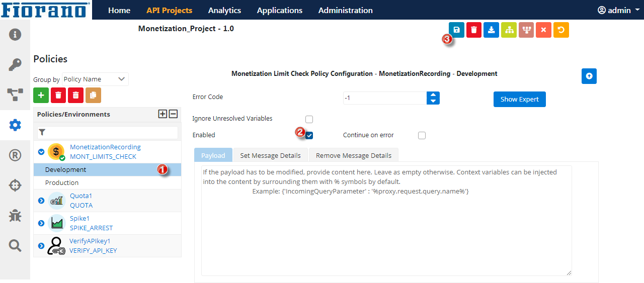Click the green hierarchy tree icon

(509, 30)
